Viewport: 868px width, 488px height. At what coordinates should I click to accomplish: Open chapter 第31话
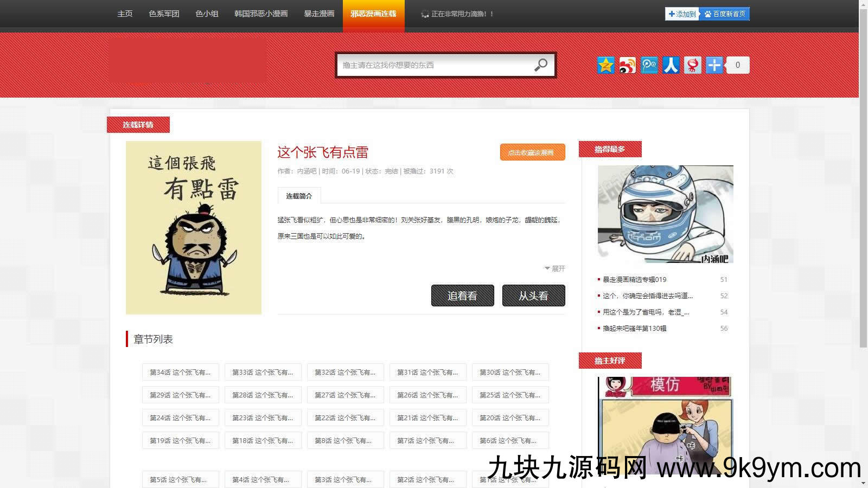(428, 373)
